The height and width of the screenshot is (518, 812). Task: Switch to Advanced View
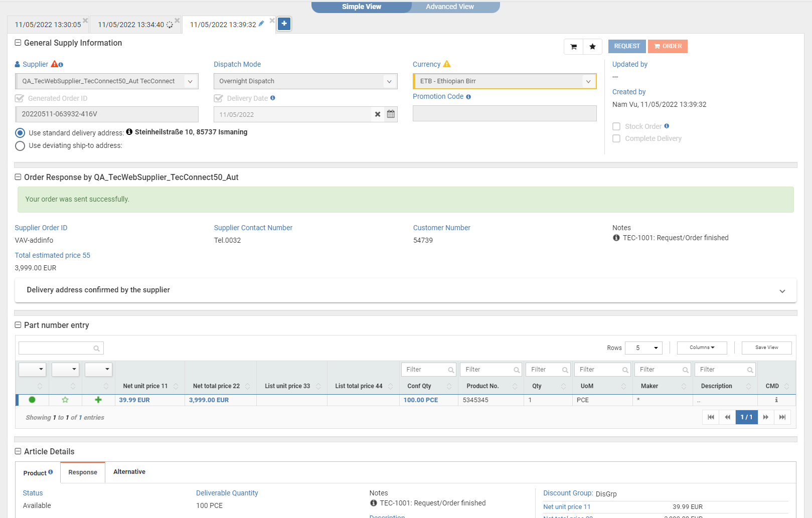[x=449, y=7]
